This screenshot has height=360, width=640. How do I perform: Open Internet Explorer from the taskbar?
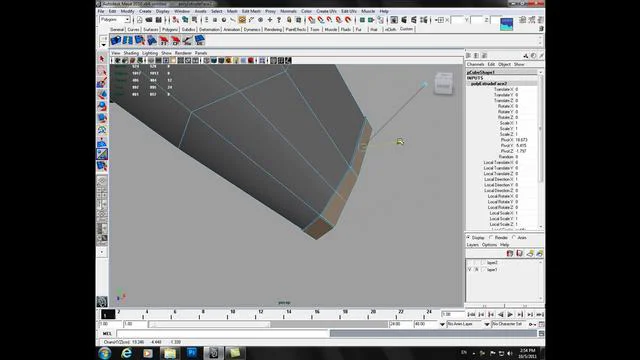pos(127,353)
